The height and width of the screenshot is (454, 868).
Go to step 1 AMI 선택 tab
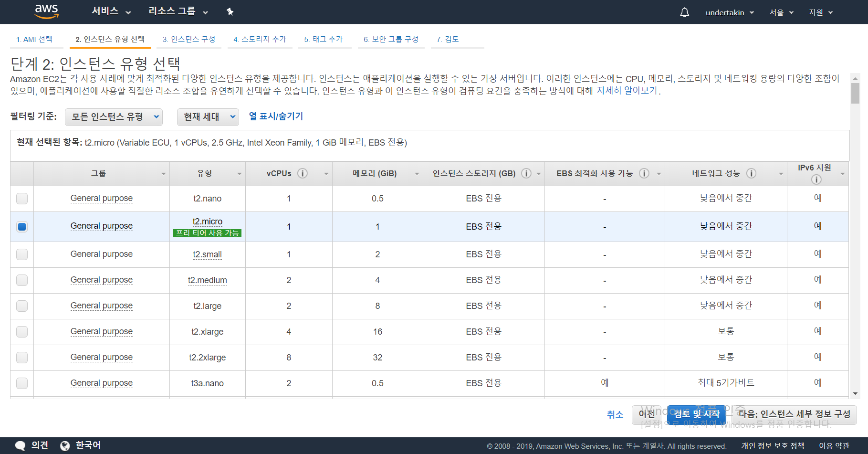34,39
